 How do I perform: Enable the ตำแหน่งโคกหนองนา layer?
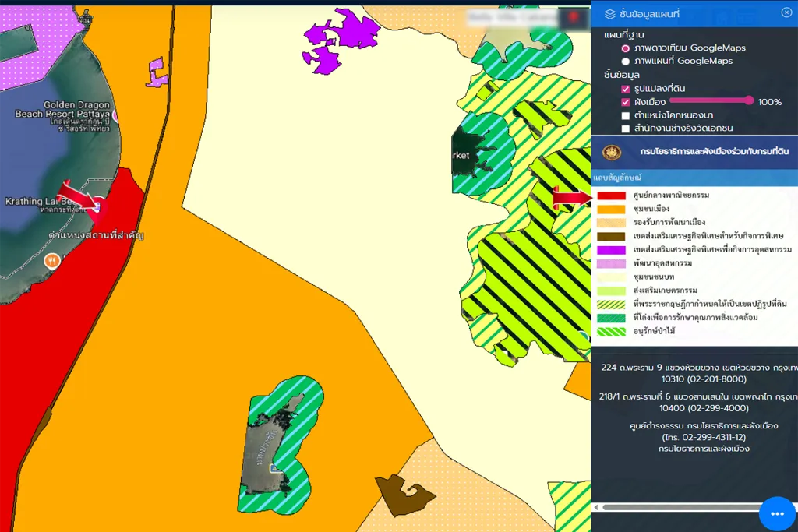(625, 115)
